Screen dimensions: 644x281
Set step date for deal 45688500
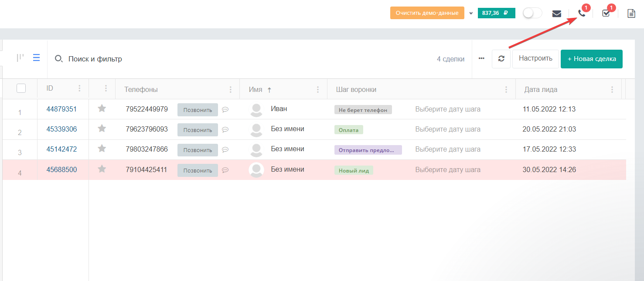pyautogui.click(x=448, y=169)
